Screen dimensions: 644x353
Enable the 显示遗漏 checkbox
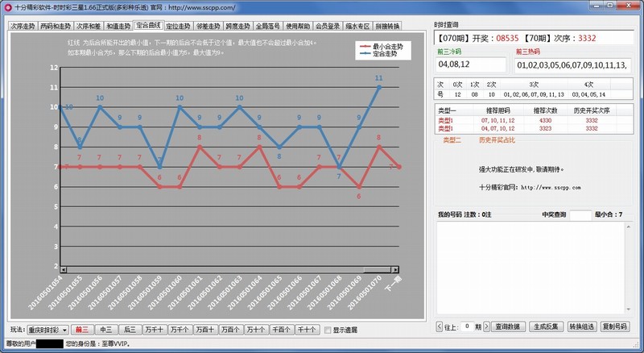328,330
